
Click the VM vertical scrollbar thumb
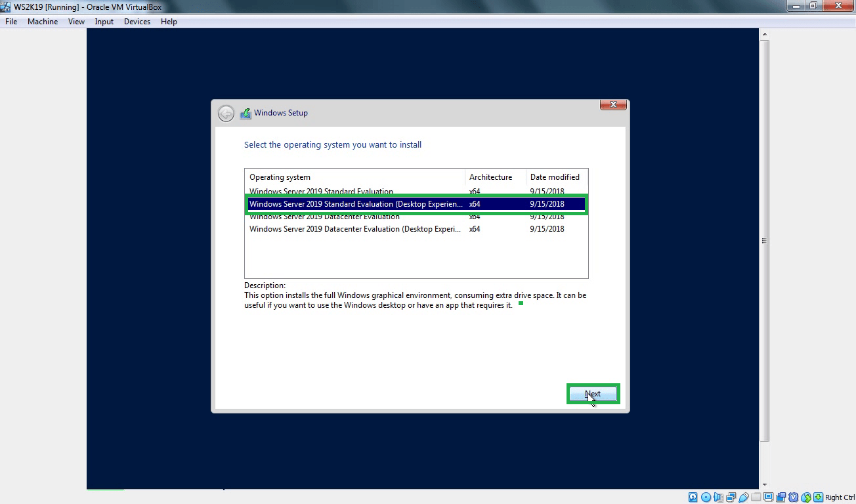click(x=765, y=241)
